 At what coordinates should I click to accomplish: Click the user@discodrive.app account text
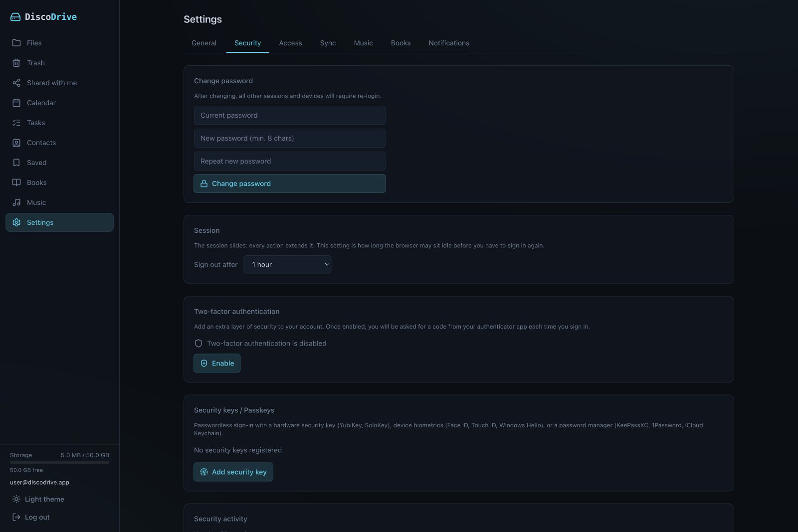tap(39, 482)
